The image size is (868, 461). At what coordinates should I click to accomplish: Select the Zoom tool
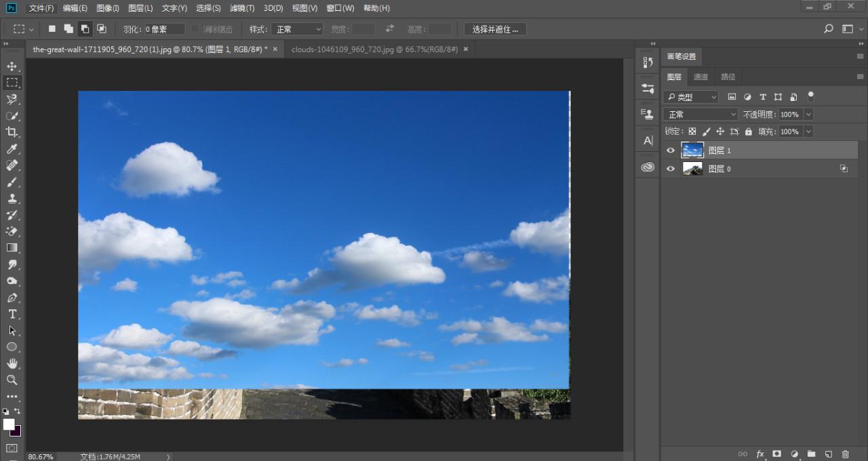[x=12, y=380]
